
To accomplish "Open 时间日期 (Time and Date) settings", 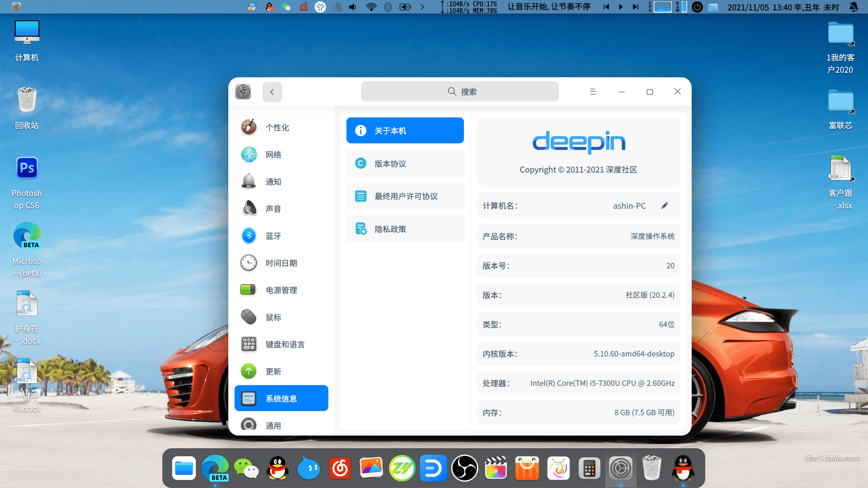I will pyautogui.click(x=281, y=263).
